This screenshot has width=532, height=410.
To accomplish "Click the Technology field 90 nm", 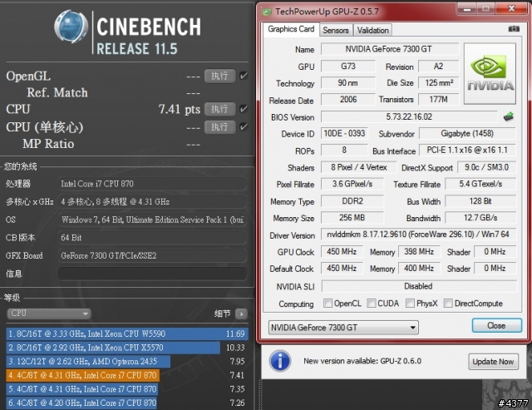I will [x=348, y=83].
